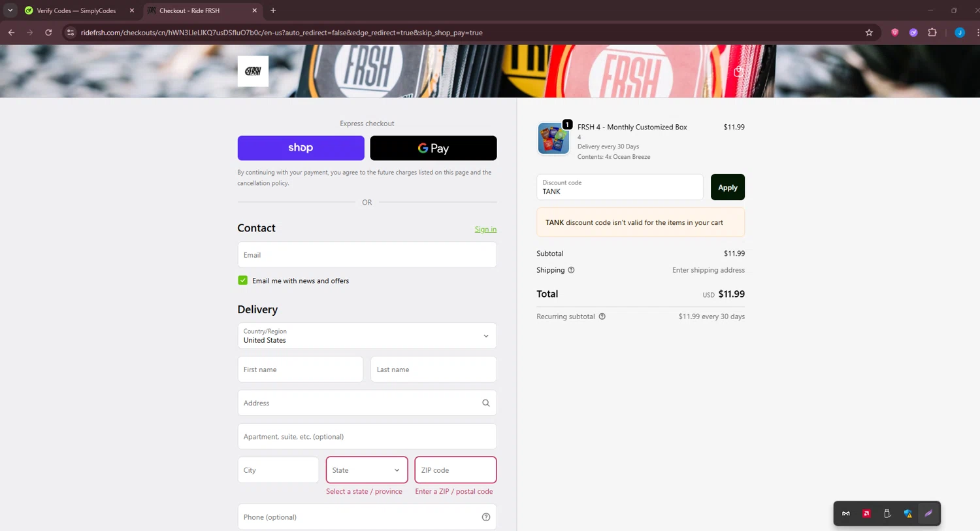Reload the checkout page
The width and height of the screenshot is (980, 531).
pyautogui.click(x=48, y=32)
